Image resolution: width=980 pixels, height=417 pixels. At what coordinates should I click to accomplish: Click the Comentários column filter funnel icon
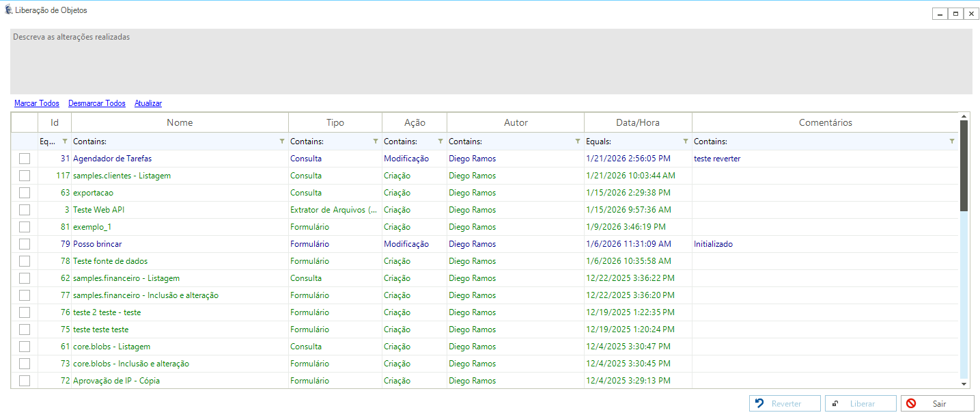[952, 142]
